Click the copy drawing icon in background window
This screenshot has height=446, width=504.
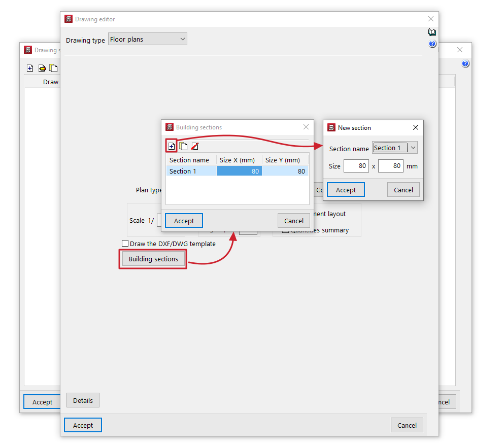(x=53, y=68)
